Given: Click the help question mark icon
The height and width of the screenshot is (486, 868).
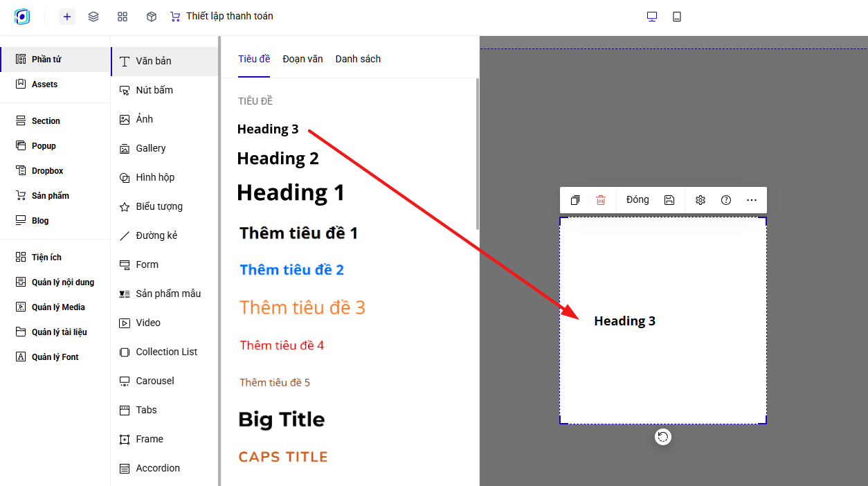Looking at the screenshot, I should pyautogui.click(x=726, y=200).
